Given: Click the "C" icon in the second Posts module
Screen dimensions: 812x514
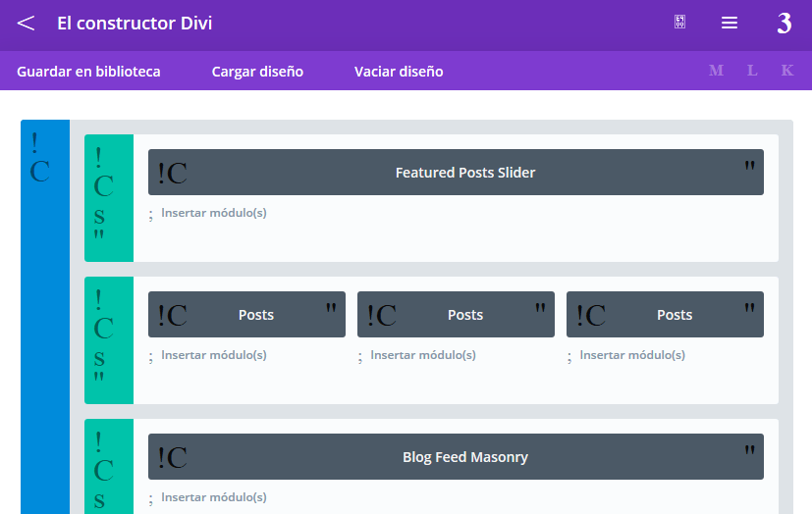Looking at the screenshot, I should tap(386, 316).
